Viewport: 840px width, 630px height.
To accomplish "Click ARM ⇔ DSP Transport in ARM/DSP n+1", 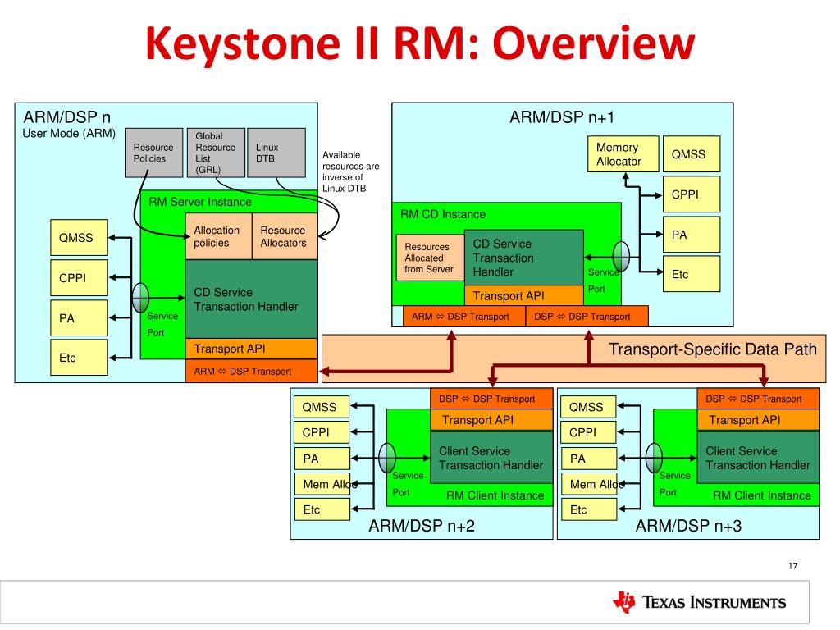I will tap(464, 316).
